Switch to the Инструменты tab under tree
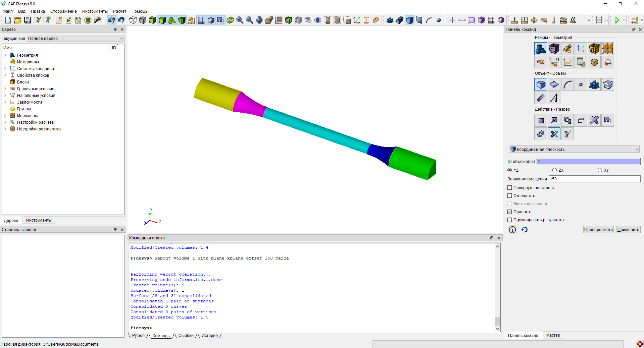Viewport: 644px width, 348px height. pos(39,220)
